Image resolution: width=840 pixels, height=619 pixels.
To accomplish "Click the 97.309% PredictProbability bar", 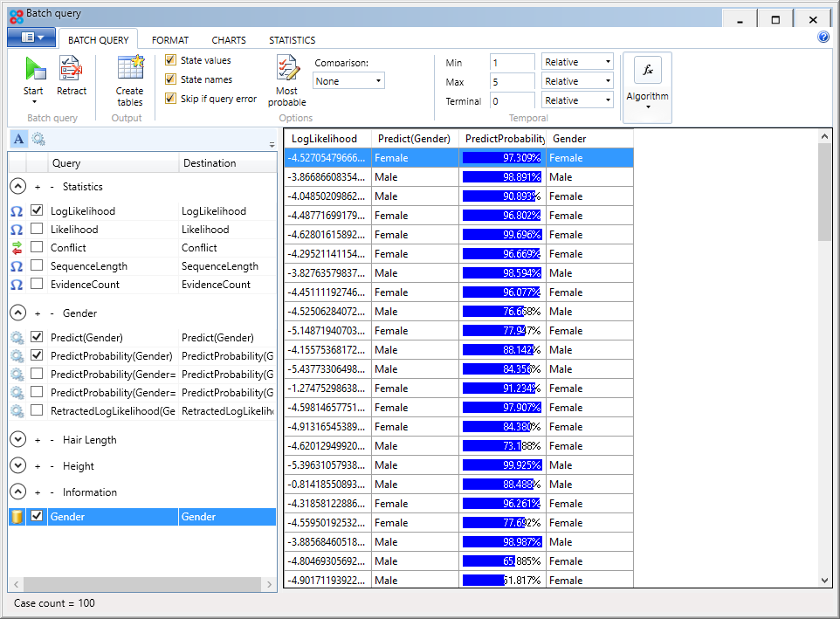I will click(x=504, y=157).
